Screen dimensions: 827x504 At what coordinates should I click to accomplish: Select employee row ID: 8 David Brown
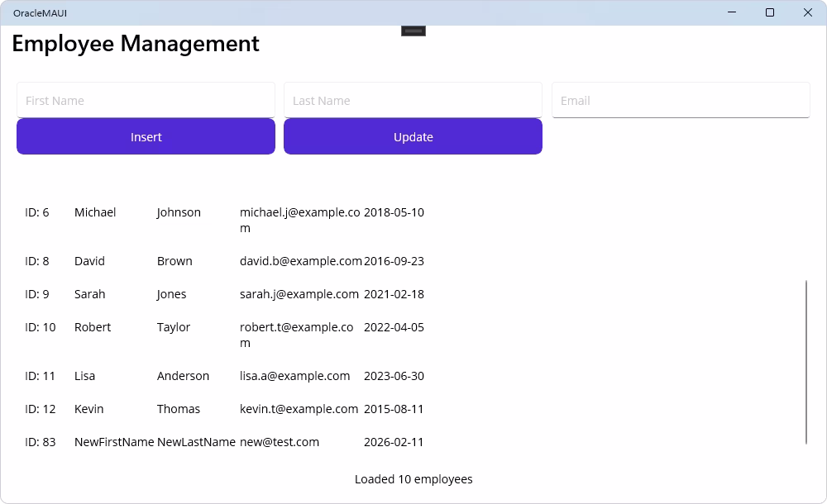223,261
